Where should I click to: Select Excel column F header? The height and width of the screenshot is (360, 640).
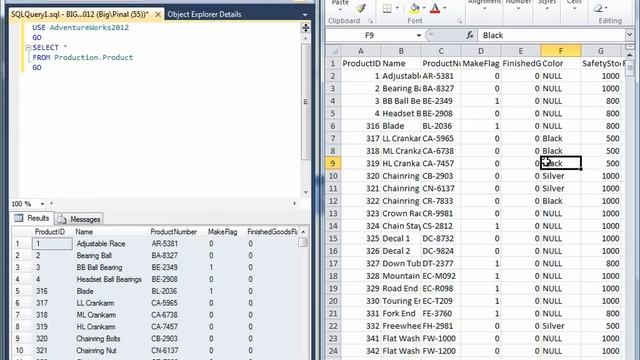coord(560,51)
